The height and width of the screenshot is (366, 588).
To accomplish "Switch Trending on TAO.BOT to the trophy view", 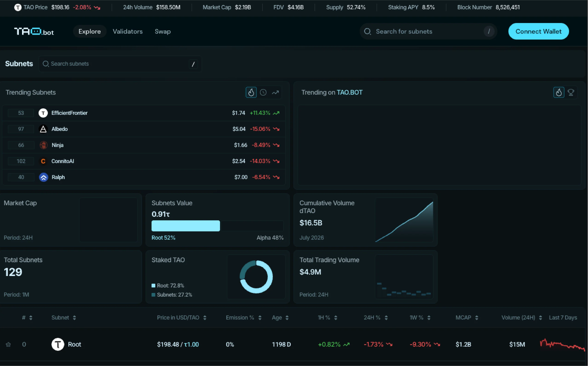I will tap(571, 93).
